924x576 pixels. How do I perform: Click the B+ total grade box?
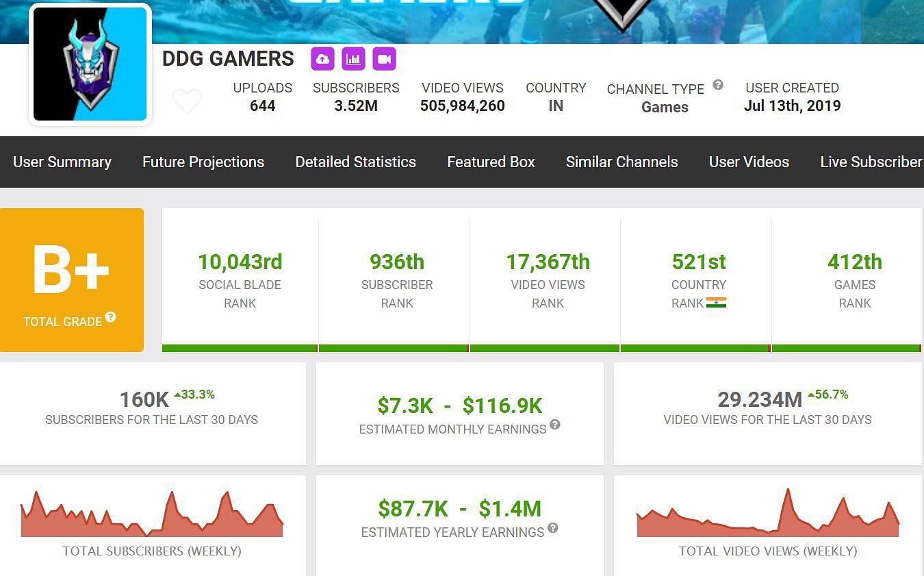point(72,279)
